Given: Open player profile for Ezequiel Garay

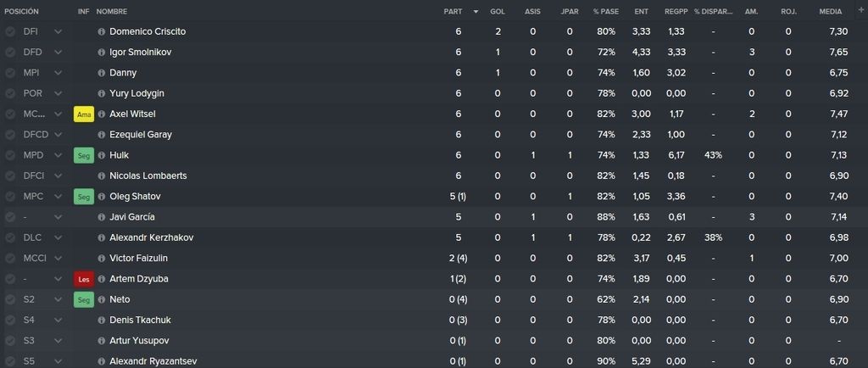Looking at the screenshot, I should tap(141, 135).
